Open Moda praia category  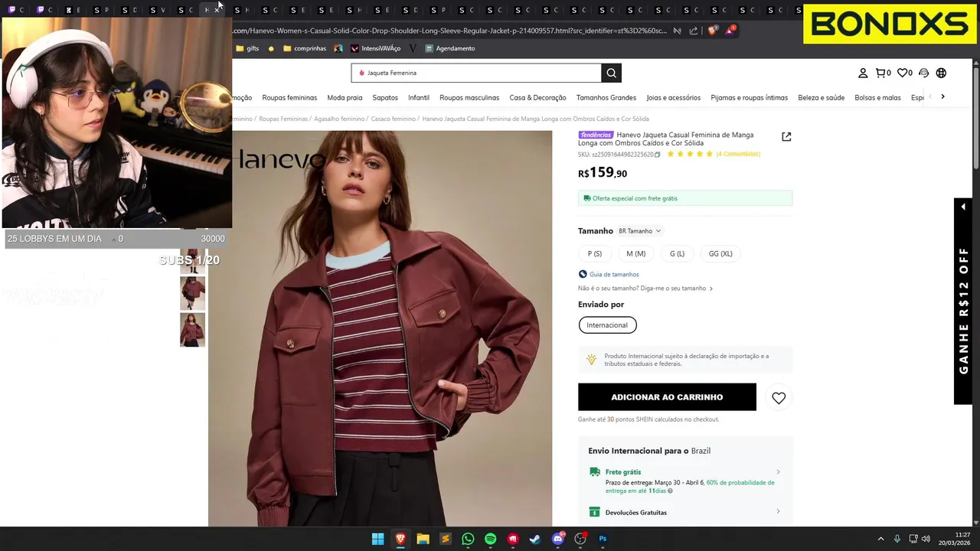pos(345,98)
